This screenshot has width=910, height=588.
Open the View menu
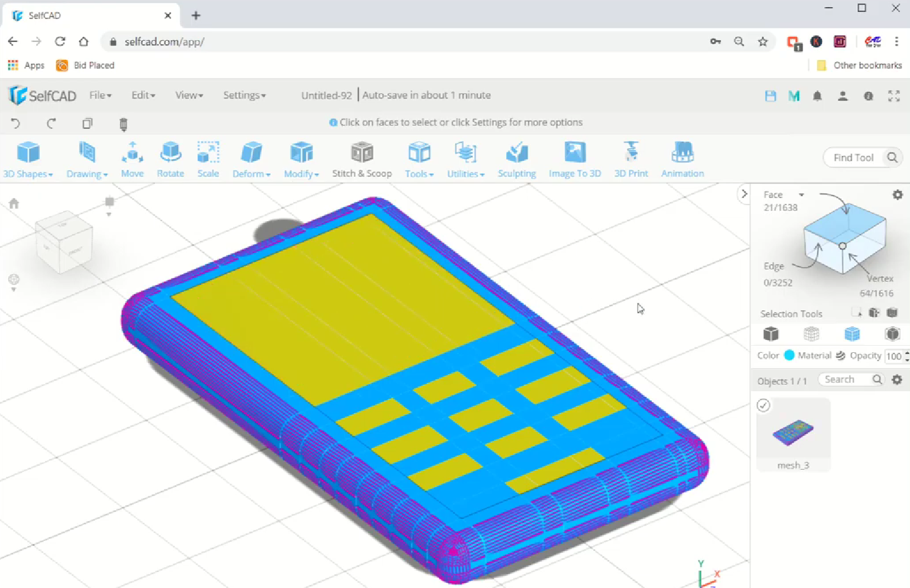coord(189,95)
